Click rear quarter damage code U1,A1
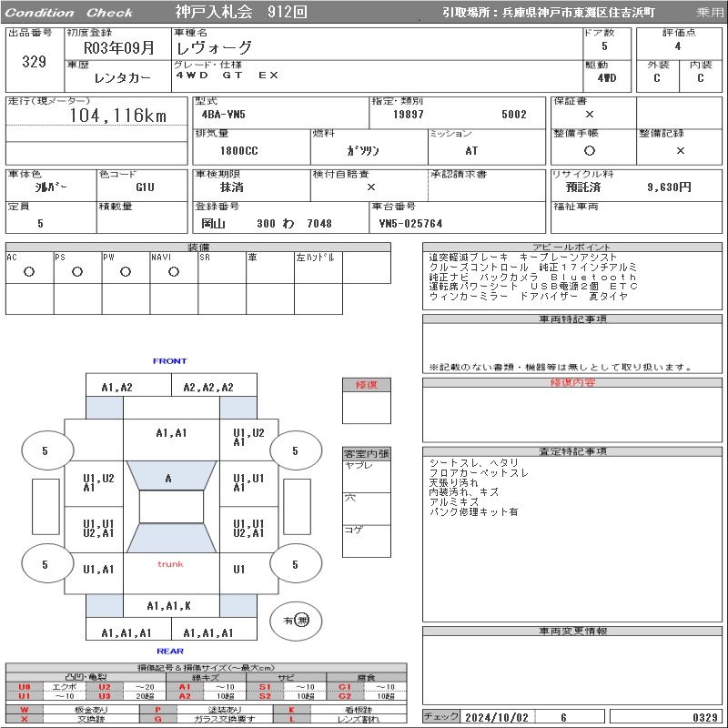 pyautogui.click(x=98, y=570)
